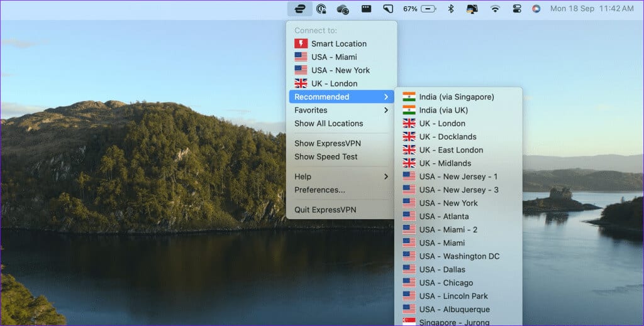Connect to USA - Chicago
The width and height of the screenshot is (644, 326).
pyautogui.click(x=458, y=283)
